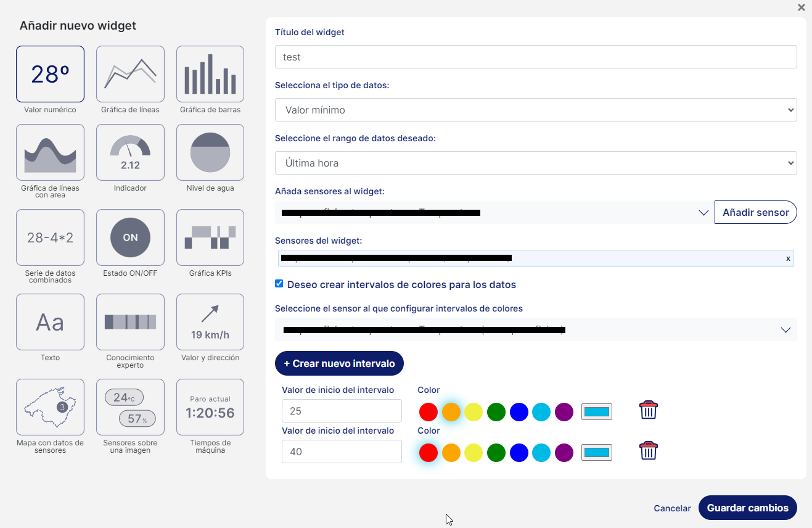Open the custom color picker for interval 25

coord(597,412)
